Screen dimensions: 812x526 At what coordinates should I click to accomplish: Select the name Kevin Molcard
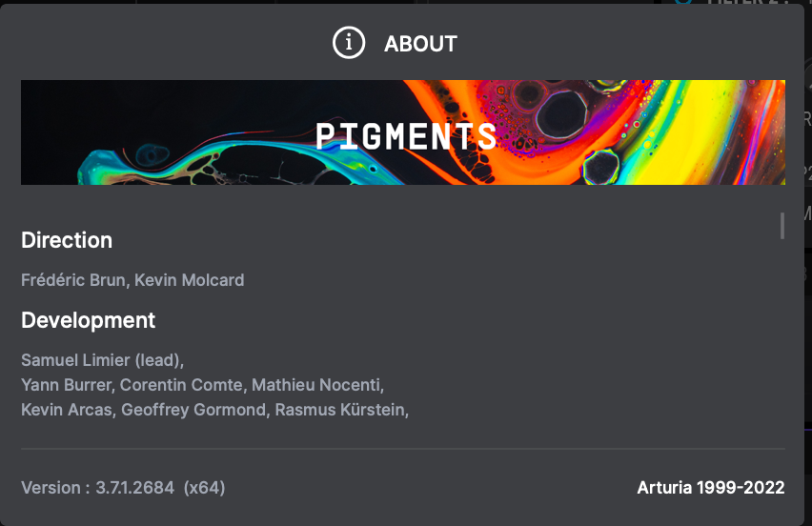tap(189, 280)
